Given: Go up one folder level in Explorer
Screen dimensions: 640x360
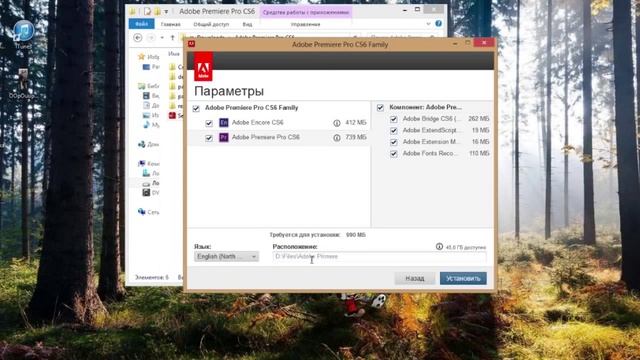Looking at the screenshot, I should [172, 38].
